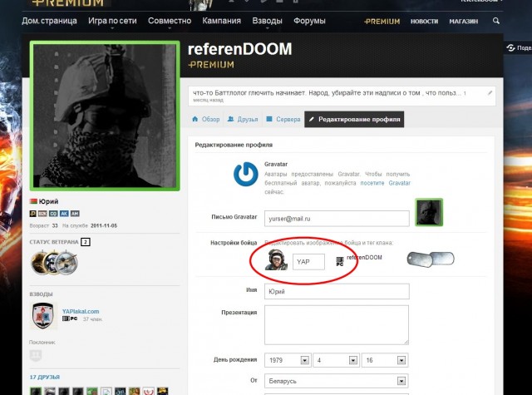Click the small Gravatar avatar preview thumbnail
532x395 pixels.
pos(429,212)
